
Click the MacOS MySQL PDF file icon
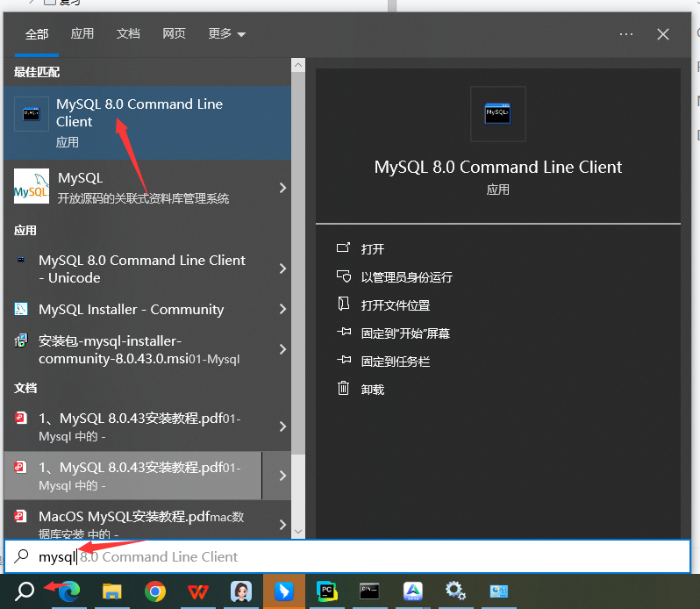point(21,516)
